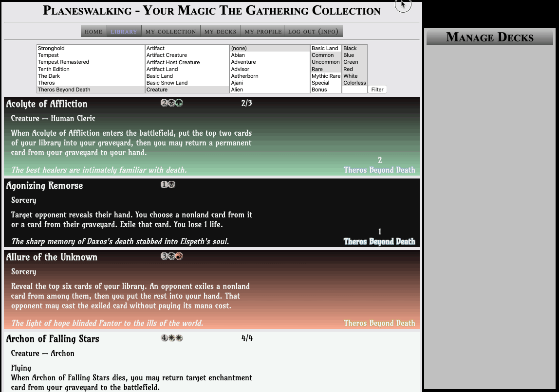
Task: Choose Artifact Creature card type
Action: [x=187, y=55]
